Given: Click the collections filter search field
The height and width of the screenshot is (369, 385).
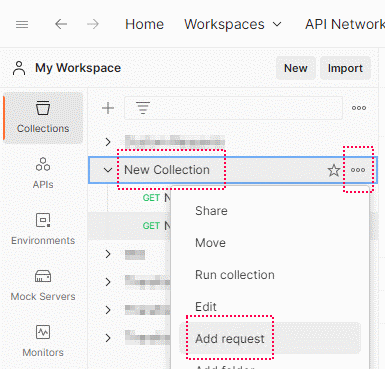Looking at the screenshot, I should pyautogui.click(x=233, y=108).
